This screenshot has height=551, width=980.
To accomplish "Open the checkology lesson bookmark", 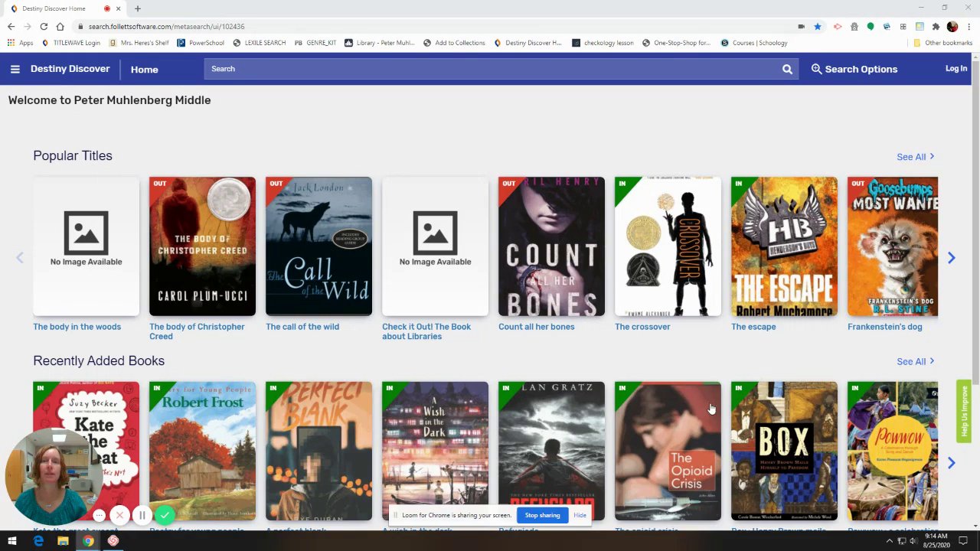I will [603, 43].
